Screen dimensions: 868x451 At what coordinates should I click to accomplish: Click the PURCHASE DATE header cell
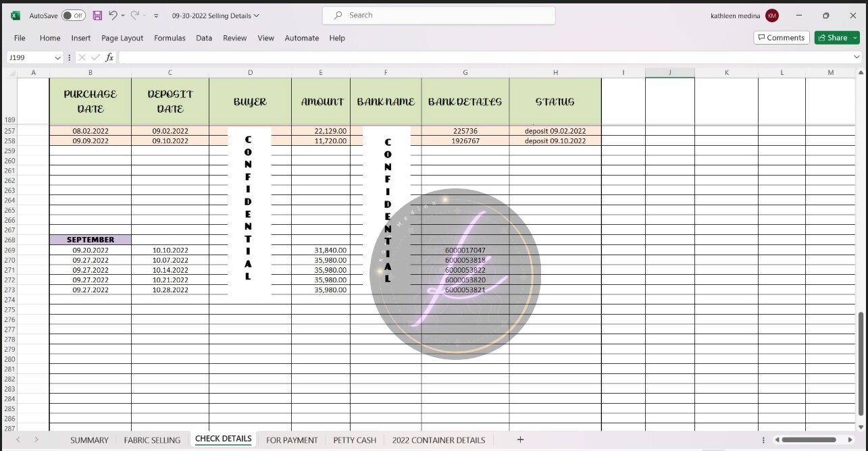(91, 101)
